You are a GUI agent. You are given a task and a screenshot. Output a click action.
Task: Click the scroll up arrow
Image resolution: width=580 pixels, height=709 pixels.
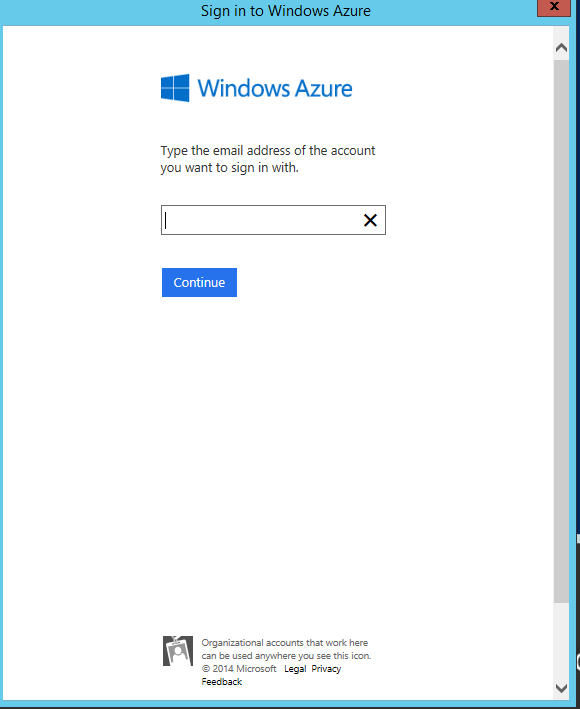(561, 47)
